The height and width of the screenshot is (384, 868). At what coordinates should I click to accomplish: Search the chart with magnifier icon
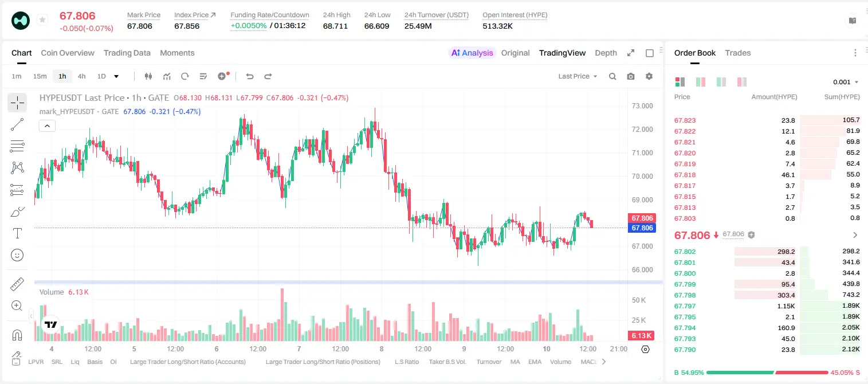click(612, 76)
